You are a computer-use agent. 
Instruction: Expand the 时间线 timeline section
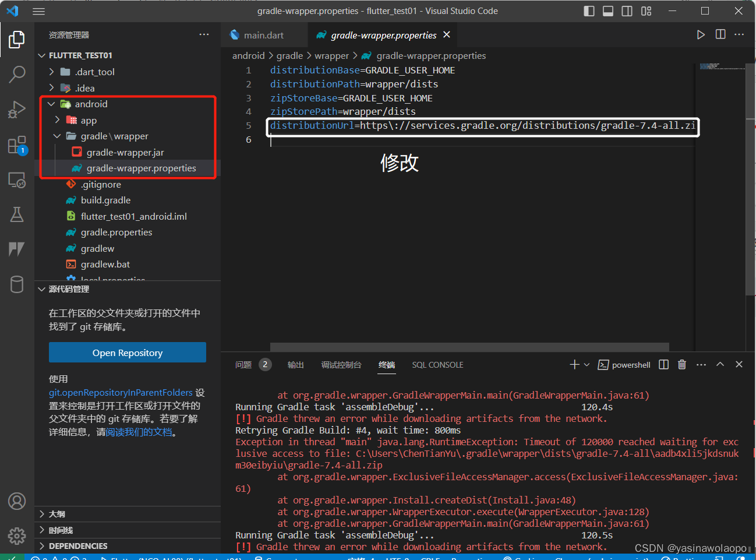(x=42, y=530)
